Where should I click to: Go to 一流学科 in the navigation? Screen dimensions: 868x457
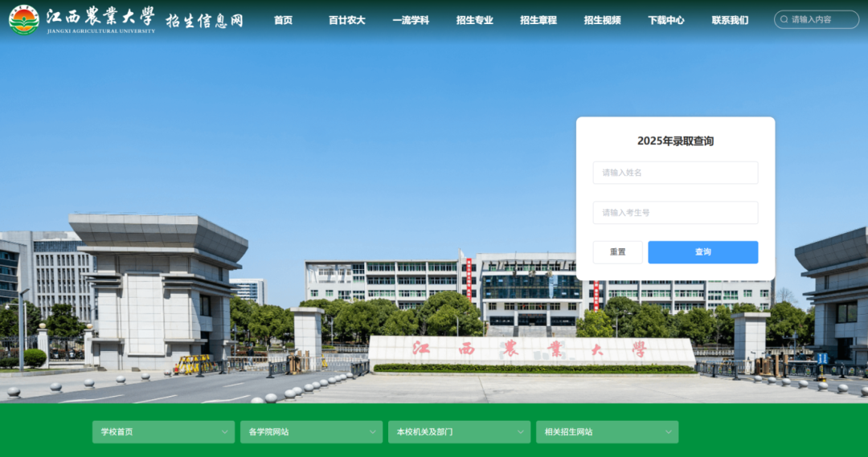coord(410,20)
